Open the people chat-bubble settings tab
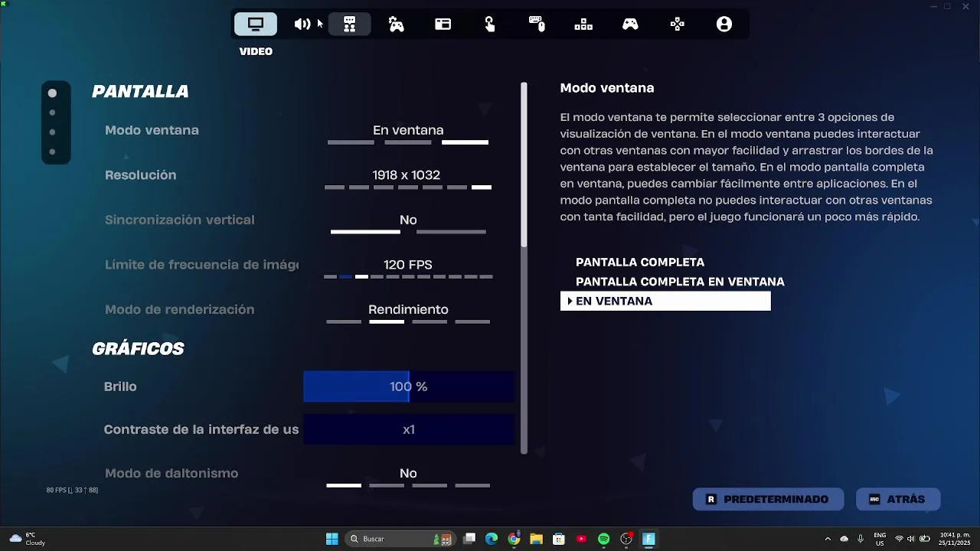The height and width of the screenshot is (551, 980). tap(349, 24)
